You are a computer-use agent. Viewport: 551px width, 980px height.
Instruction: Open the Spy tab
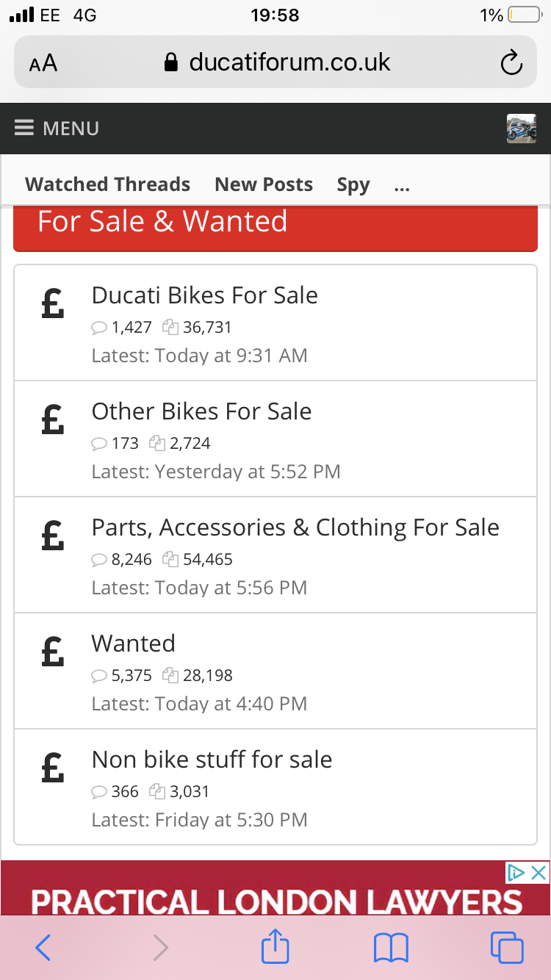pos(353,184)
